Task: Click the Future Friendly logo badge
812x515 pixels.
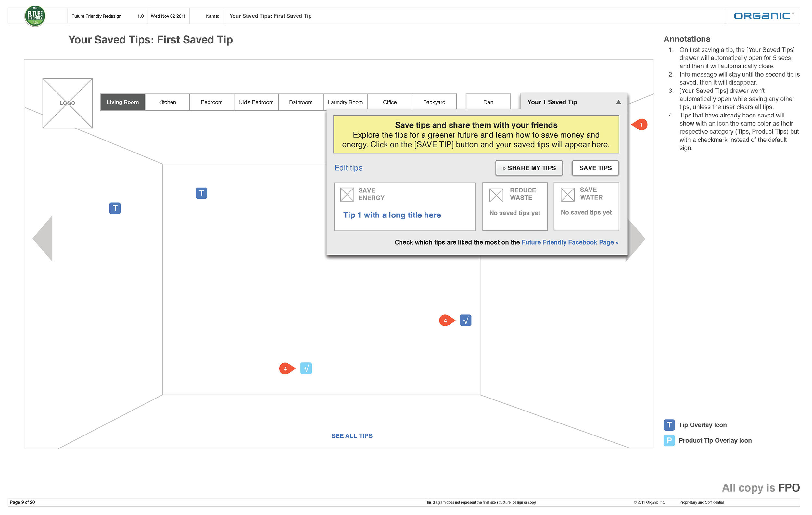Action: [x=35, y=16]
